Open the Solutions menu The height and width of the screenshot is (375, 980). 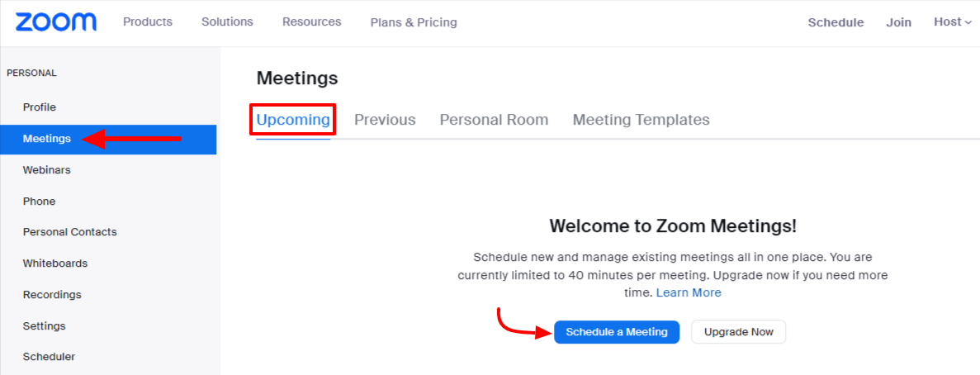pos(227,22)
